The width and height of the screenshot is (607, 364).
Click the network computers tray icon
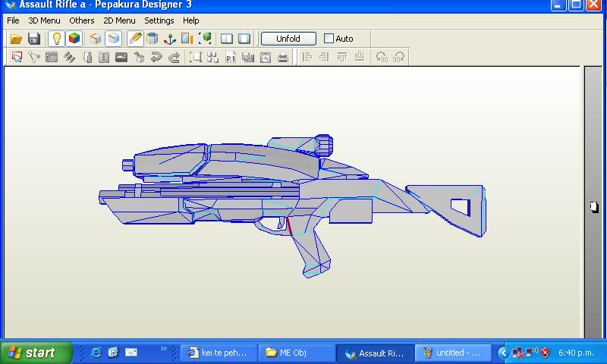coord(518,353)
